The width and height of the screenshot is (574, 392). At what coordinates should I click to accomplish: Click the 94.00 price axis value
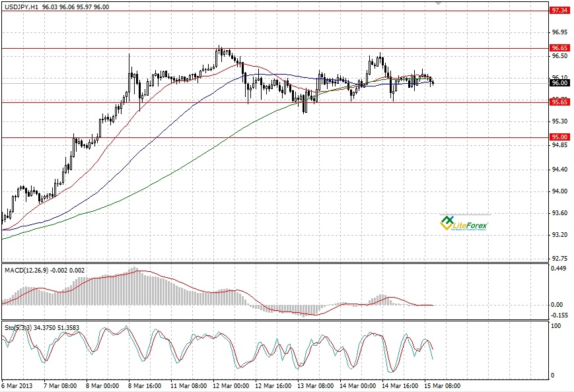pos(559,191)
